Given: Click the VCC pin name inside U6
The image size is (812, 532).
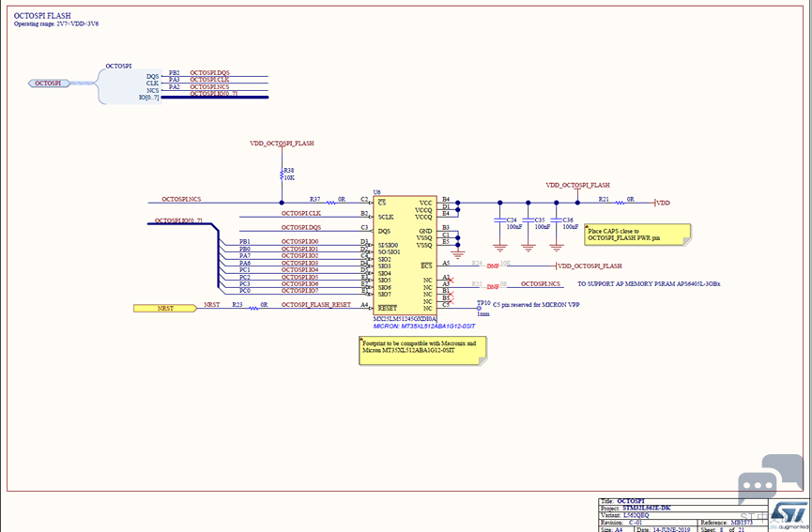Looking at the screenshot, I should 425,203.
